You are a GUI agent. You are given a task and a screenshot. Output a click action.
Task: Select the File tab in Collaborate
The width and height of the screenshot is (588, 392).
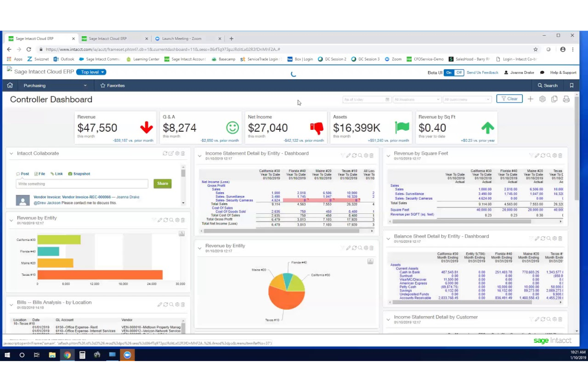coord(39,174)
